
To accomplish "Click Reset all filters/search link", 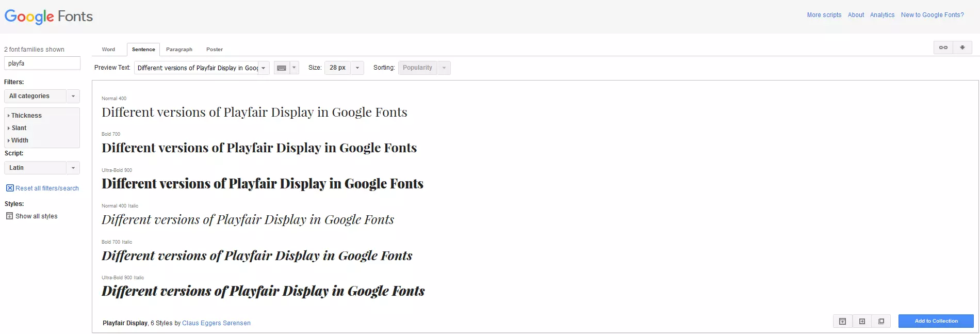I will click(x=47, y=188).
